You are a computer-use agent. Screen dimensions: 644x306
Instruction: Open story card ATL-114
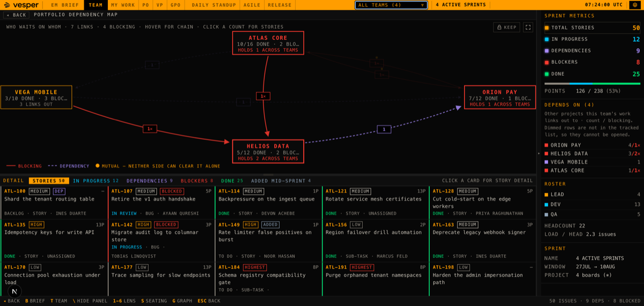coord(268,203)
